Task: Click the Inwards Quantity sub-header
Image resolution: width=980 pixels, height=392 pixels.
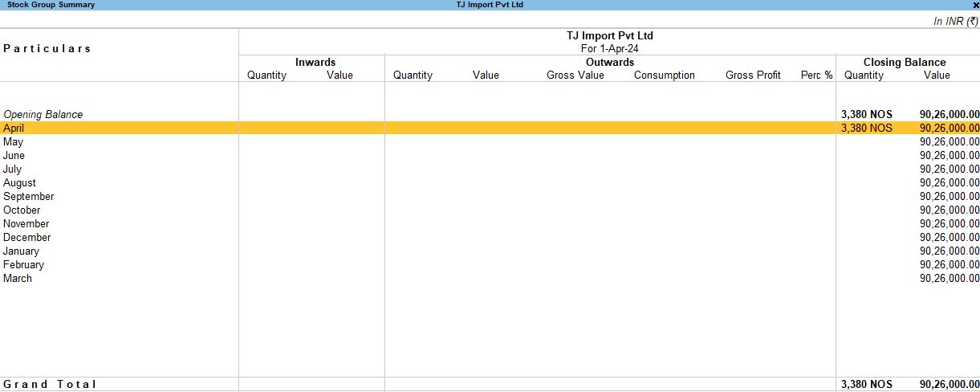Action: (266, 75)
